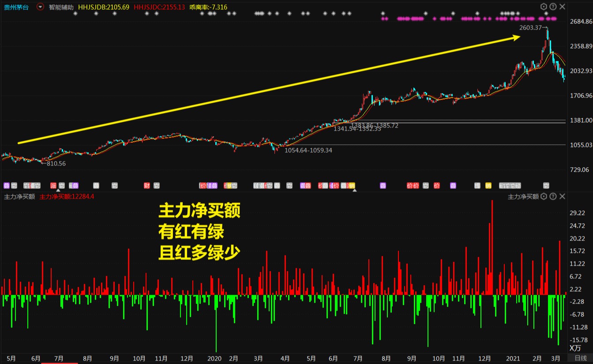Click small triangle marker below the June 2020 yellow marker

pos(355,191)
